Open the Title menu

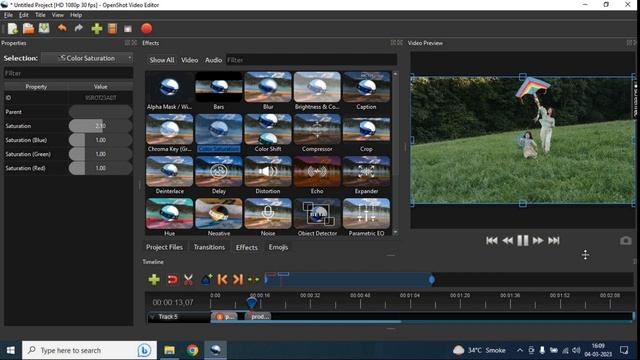(x=40, y=15)
